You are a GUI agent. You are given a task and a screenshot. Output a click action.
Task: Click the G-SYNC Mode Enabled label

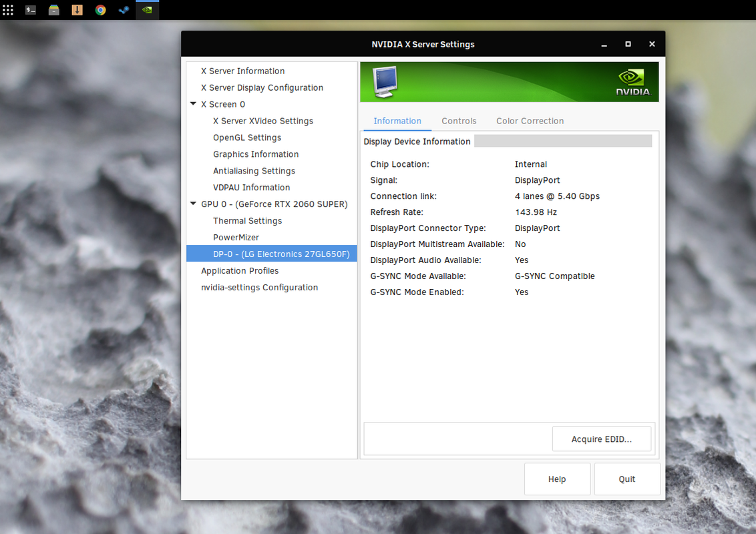click(417, 292)
